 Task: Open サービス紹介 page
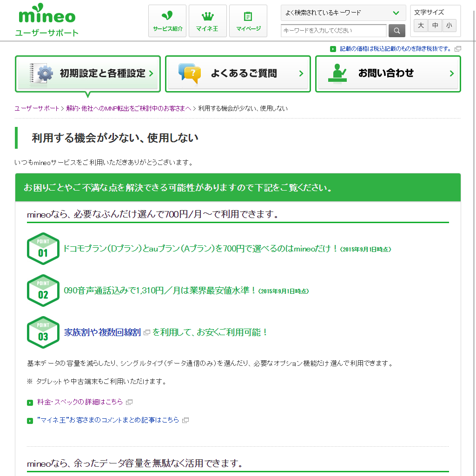coord(167,21)
